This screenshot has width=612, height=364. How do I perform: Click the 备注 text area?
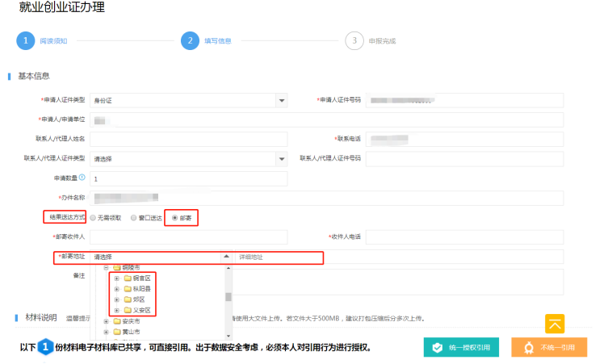click(398, 282)
